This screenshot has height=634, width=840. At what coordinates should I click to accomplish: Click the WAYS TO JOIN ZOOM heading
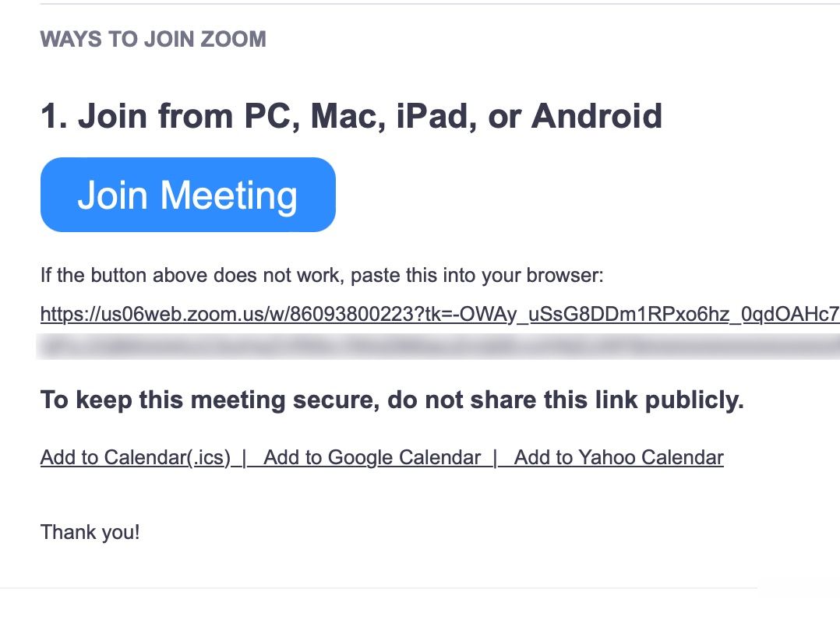153,39
